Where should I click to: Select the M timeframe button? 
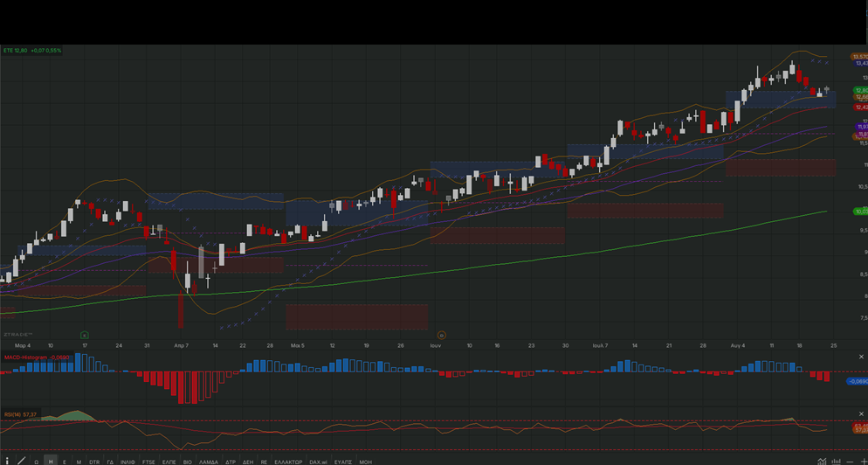79,462
